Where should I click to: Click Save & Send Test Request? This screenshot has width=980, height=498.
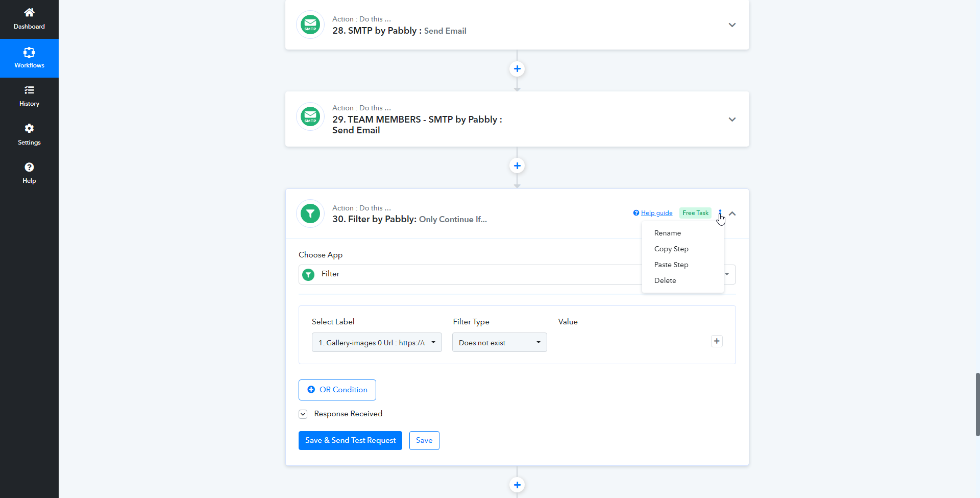(x=350, y=440)
